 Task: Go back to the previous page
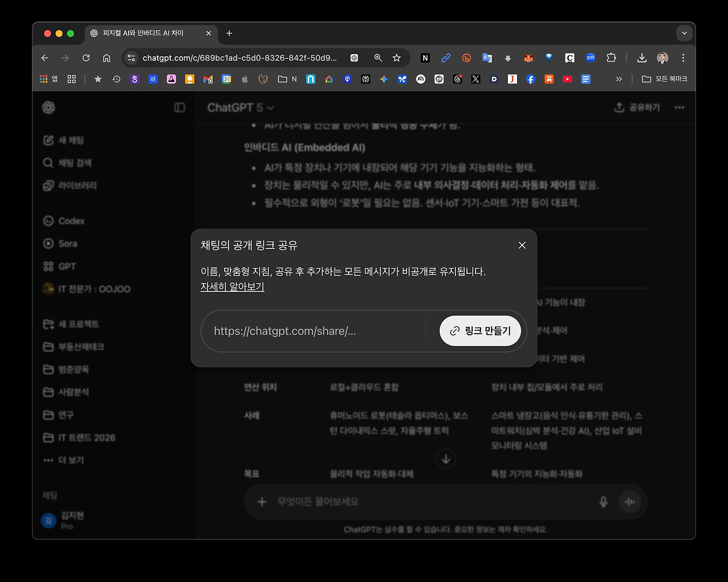45,58
